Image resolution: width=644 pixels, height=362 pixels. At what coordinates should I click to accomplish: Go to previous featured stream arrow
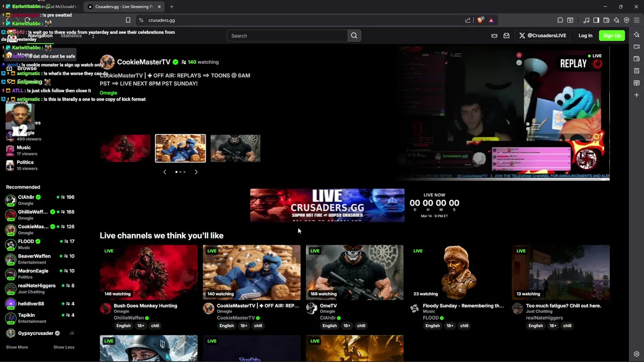point(165,172)
